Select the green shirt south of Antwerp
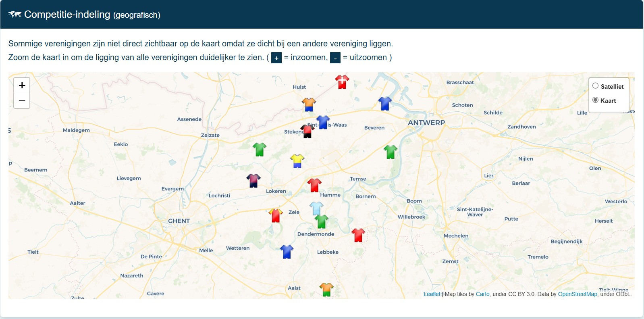Screen dimensions: 644x319 390,152
